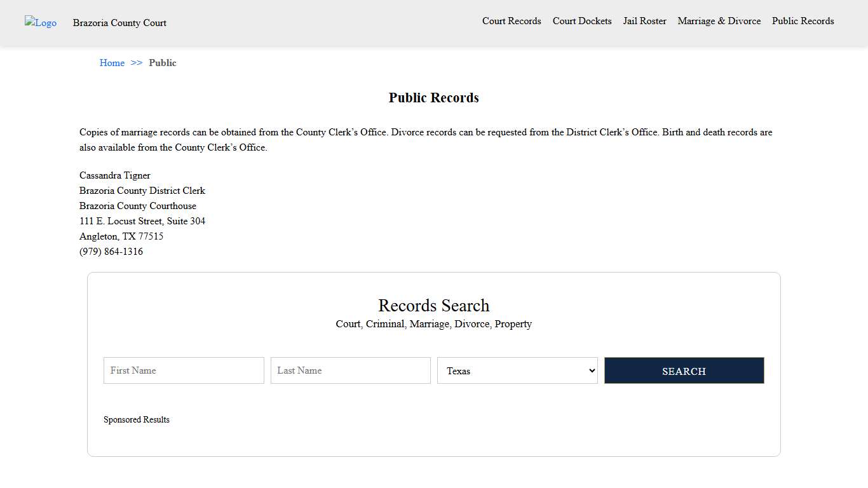Screen dimensions: 868x488
Task: Click the Records Search heading
Action: (434, 306)
